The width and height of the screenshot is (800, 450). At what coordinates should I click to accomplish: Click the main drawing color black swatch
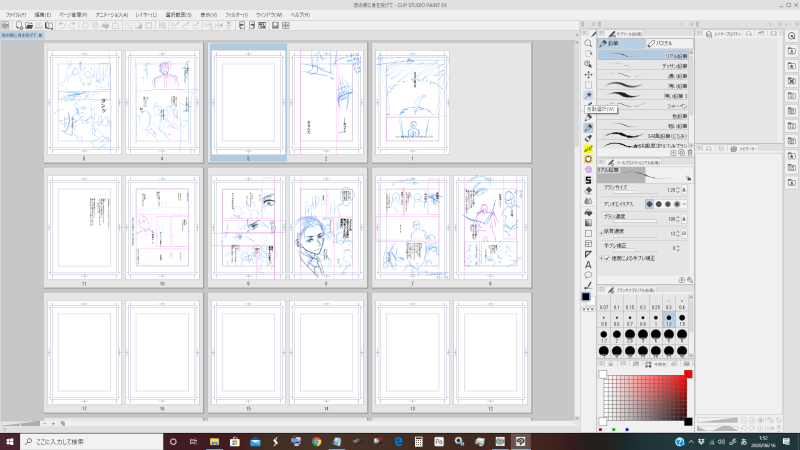586,296
